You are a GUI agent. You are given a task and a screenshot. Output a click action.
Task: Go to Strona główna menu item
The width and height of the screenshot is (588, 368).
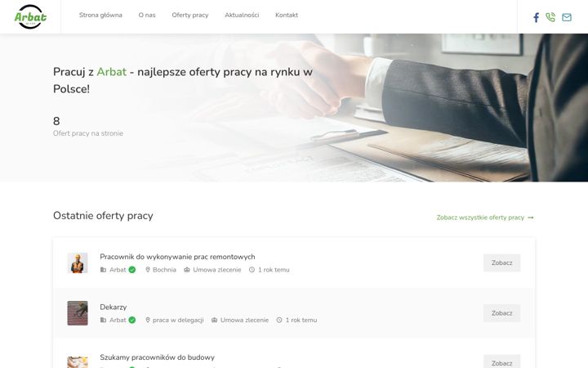(100, 15)
